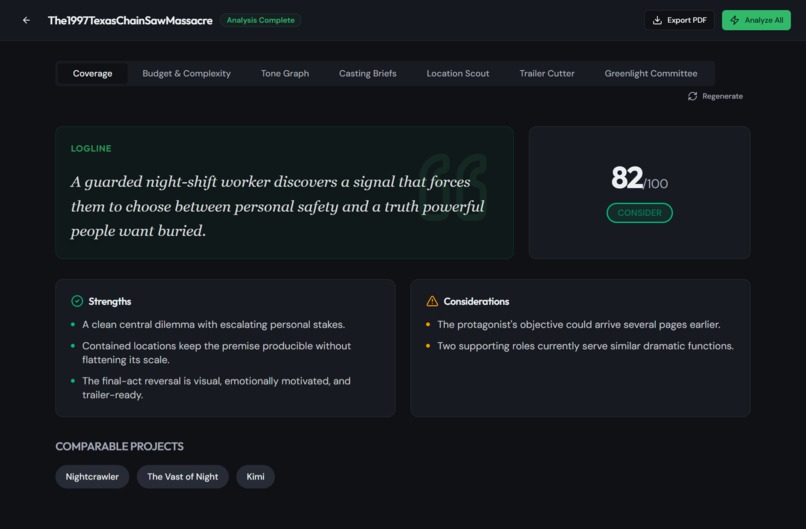The width and height of the screenshot is (806, 529).
Task: Click consideration 'Two supporting roles' bullet
Action: click(585, 346)
